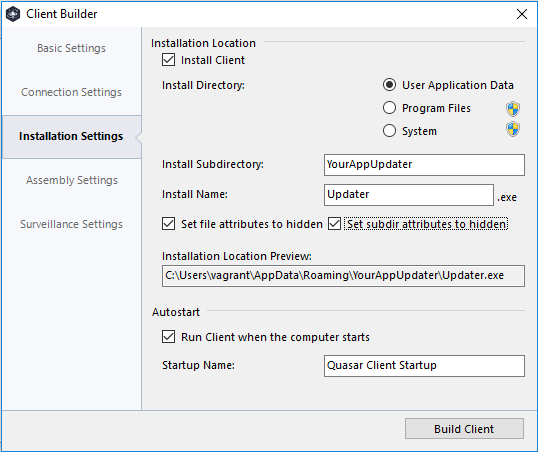
Task: Go to Assembly Settings tab
Action: (x=71, y=181)
